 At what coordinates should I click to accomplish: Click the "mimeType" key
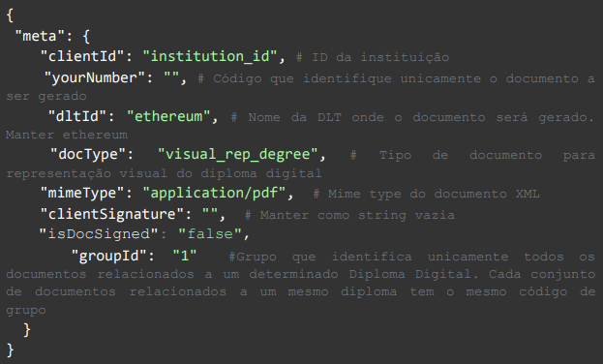[82, 193]
